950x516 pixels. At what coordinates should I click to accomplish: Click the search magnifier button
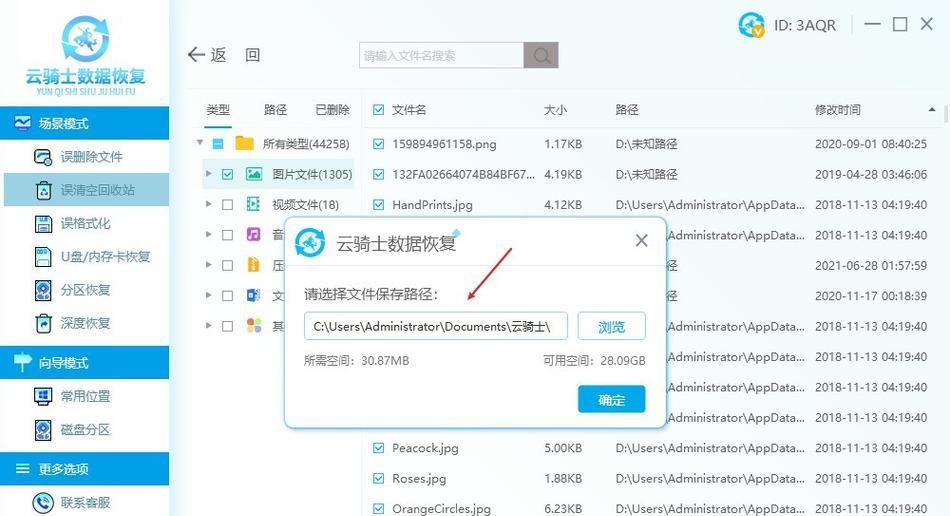coord(541,56)
